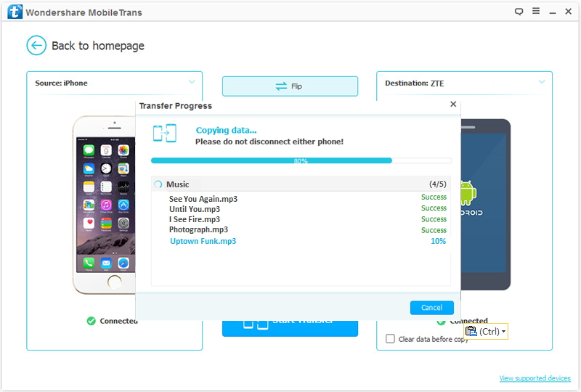Click the Transfer Progress dialog title
The height and width of the screenshot is (392, 581).
(x=176, y=106)
